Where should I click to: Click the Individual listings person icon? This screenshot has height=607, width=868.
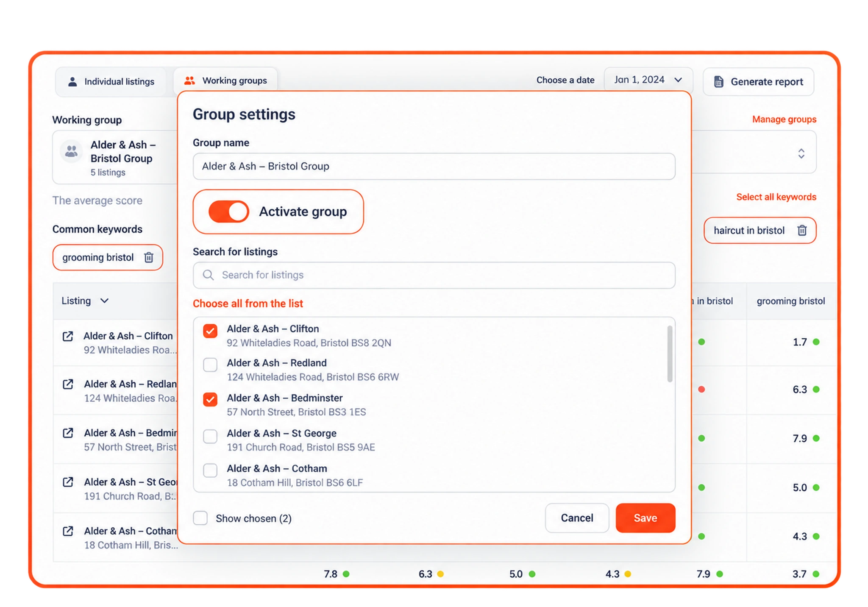point(72,81)
